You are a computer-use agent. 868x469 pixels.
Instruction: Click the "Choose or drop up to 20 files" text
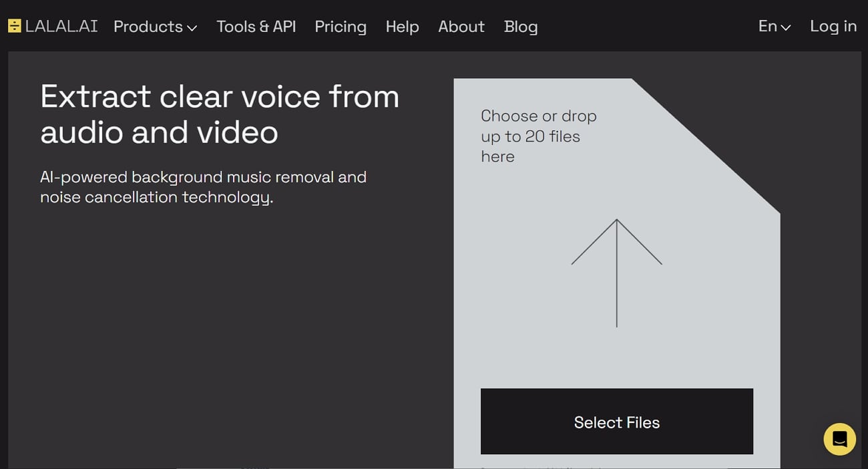coord(538,136)
